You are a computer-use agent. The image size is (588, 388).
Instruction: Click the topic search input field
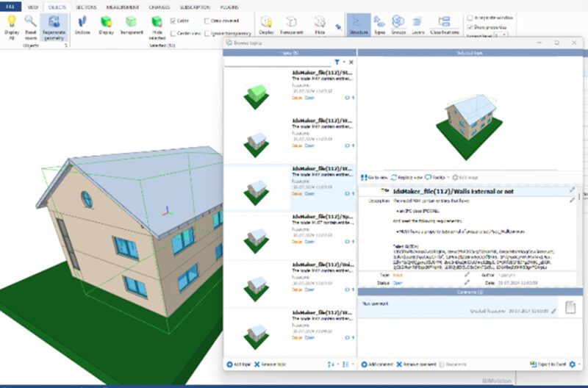point(278,62)
